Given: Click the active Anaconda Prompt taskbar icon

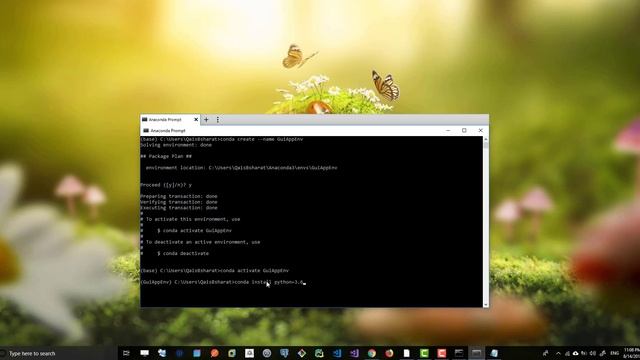Looking at the screenshot, I should click(x=476, y=353).
